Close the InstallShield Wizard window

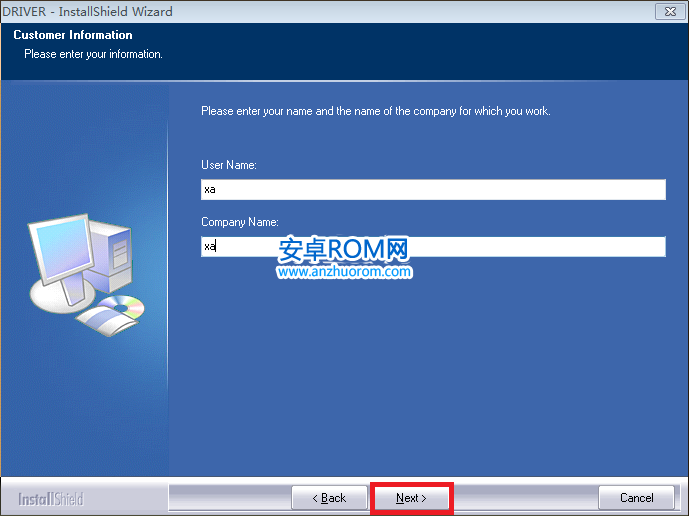670,11
